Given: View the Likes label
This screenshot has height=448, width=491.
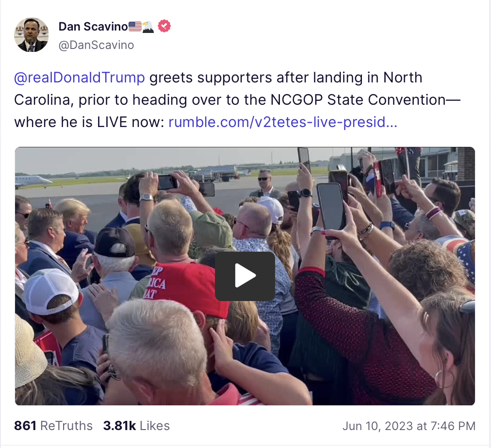Looking at the screenshot, I should click(x=155, y=426).
